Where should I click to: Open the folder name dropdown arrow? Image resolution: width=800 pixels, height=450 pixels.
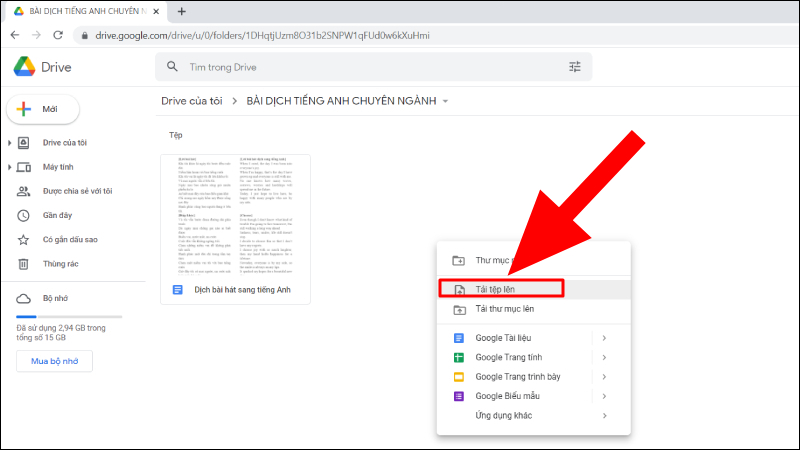tap(445, 102)
